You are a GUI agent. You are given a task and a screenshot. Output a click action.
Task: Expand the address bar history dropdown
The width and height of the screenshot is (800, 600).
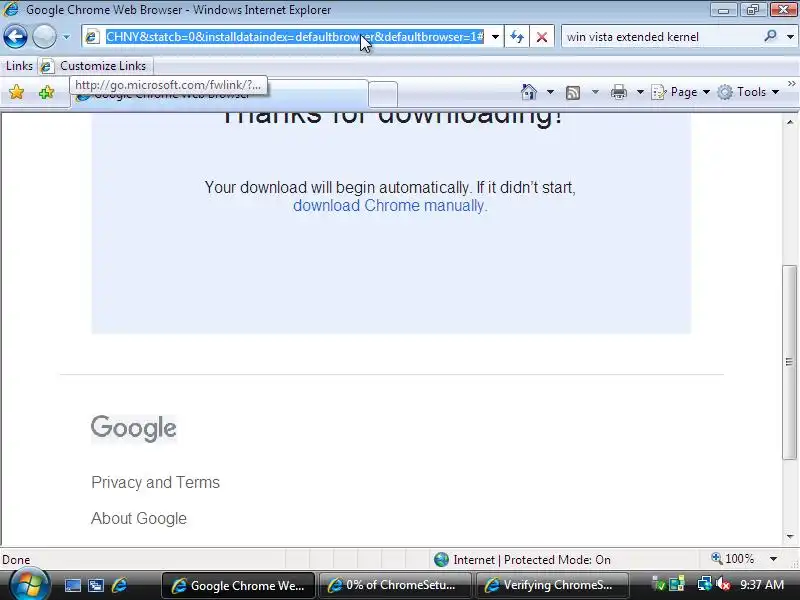495,37
